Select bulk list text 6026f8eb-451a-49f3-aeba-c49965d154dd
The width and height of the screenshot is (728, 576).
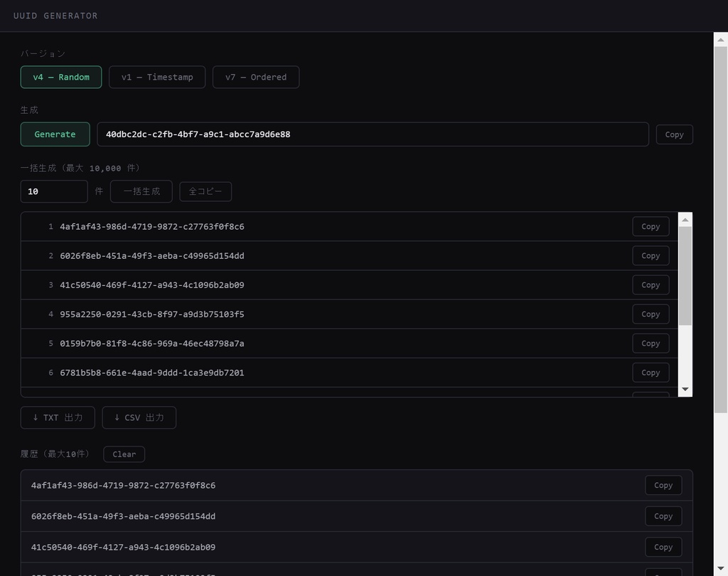pos(152,256)
